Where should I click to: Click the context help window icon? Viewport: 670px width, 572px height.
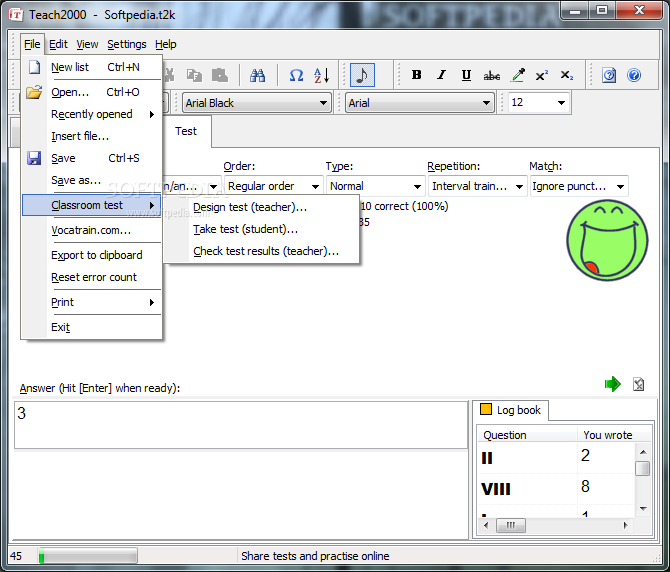coord(609,75)
